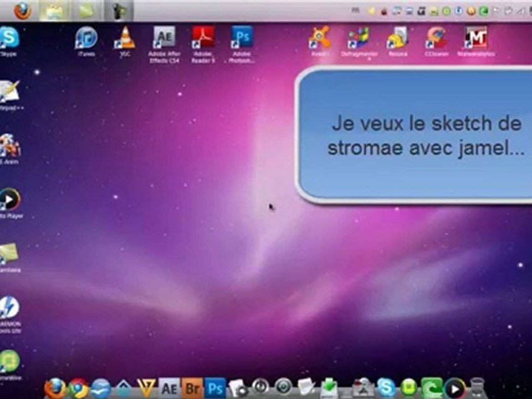532x399 pixels.
Task: Click the yellow V icon in dock
Action: pos(146,388)
